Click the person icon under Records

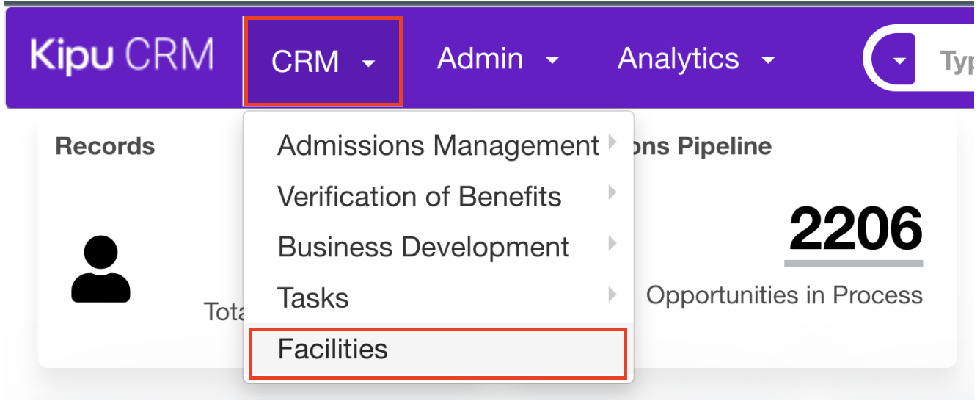[x=100, y=269]
